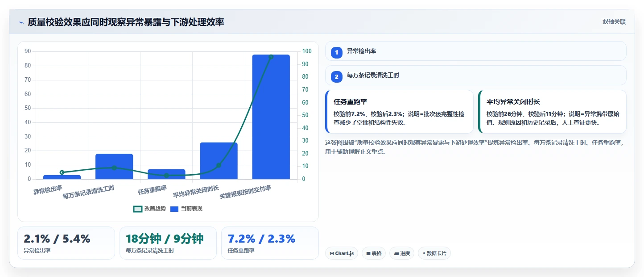Image resolution: width=644 pixels, height=277 pixels.
Task: Click the 关键报表按时交付率 tallest bar
Action: 271,117
